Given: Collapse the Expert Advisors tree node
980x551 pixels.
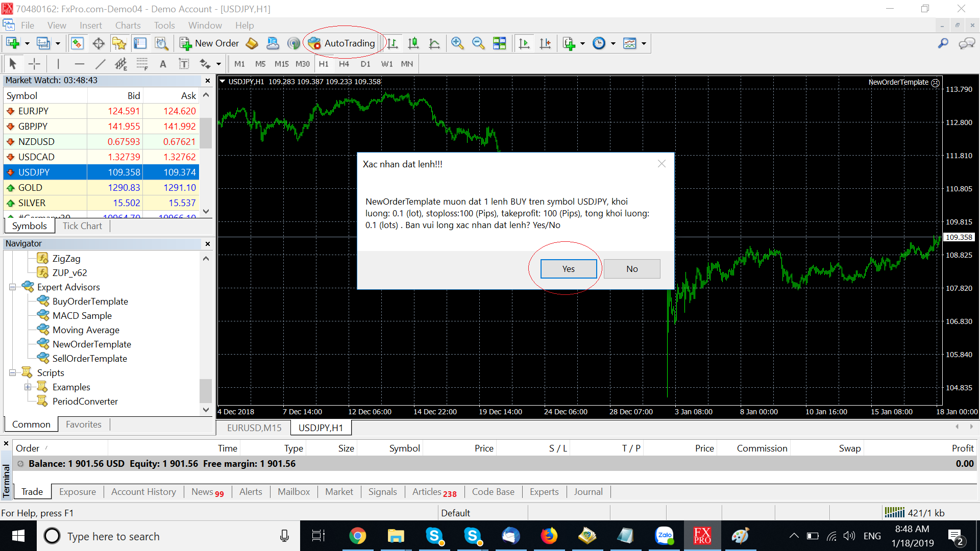Looking at the screenshot, I should (x=12, y=287).
